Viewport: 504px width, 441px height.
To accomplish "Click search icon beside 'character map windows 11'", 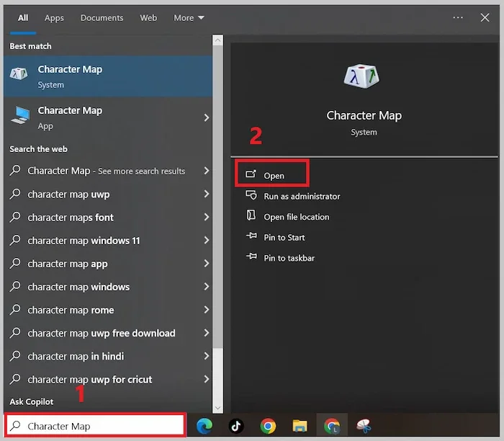I will [x=15, y=240].
